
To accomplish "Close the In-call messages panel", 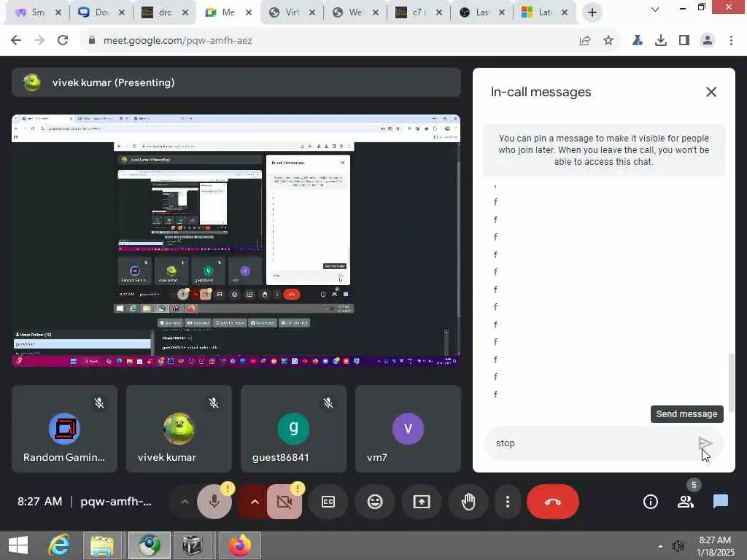I will coord(711,92).
